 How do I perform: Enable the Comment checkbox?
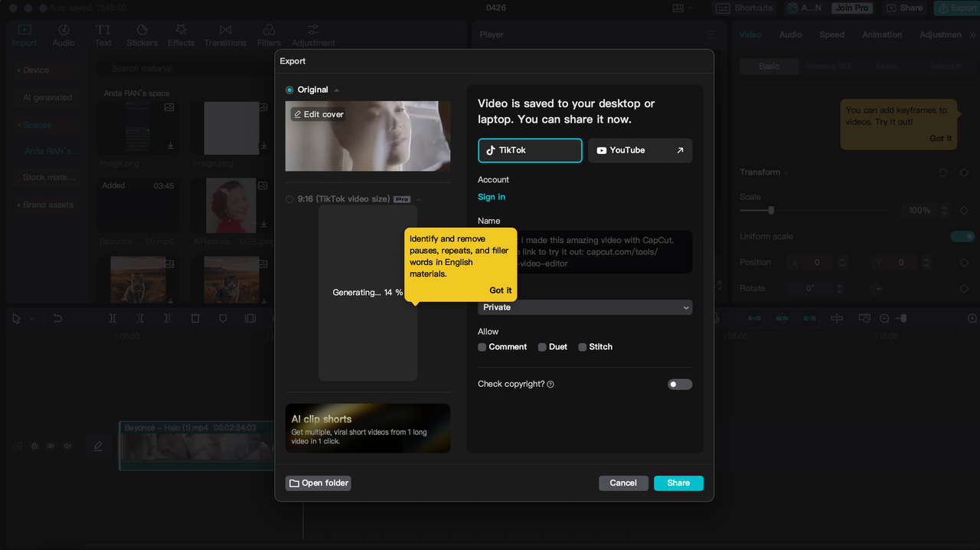point(482,347)
